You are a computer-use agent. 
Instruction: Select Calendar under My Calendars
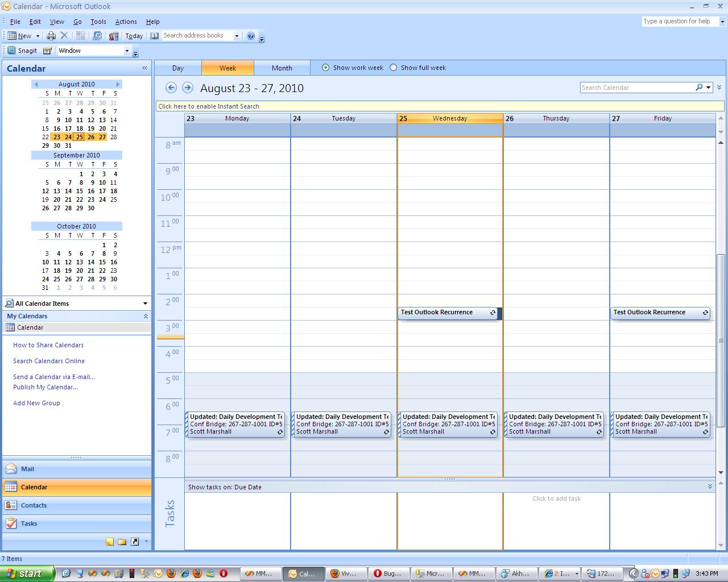pos(77,327)
